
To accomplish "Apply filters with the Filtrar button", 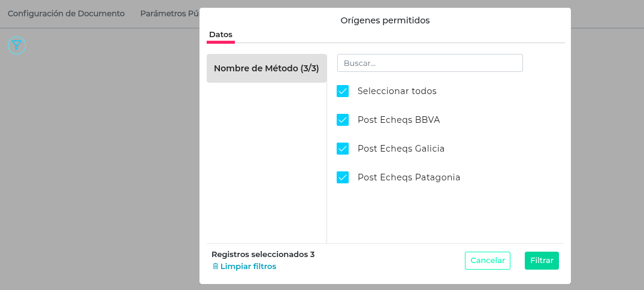I will 542,261.
